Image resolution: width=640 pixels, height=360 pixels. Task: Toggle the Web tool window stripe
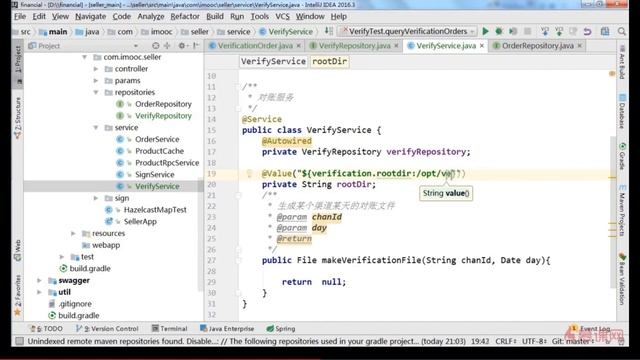18,250
